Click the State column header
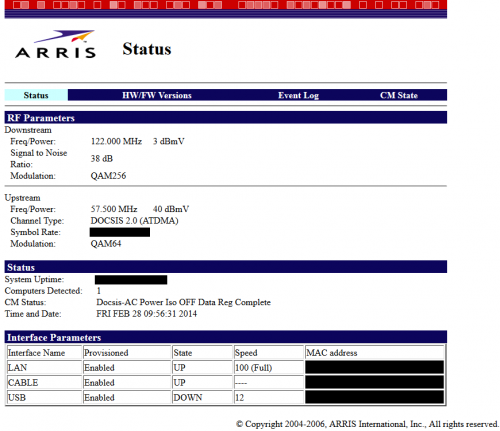The height and width of the screenshot is (431, 500). click(x=202, y=353)
